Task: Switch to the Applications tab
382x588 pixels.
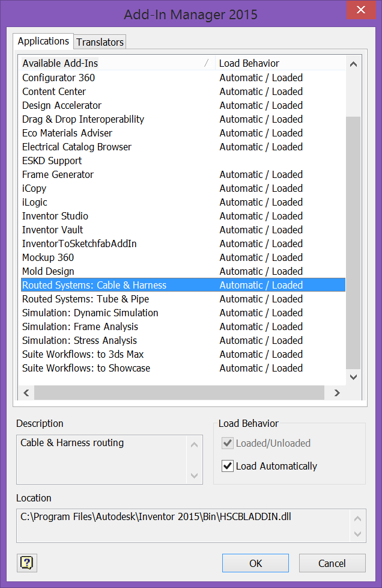Action: pos(43,41)
